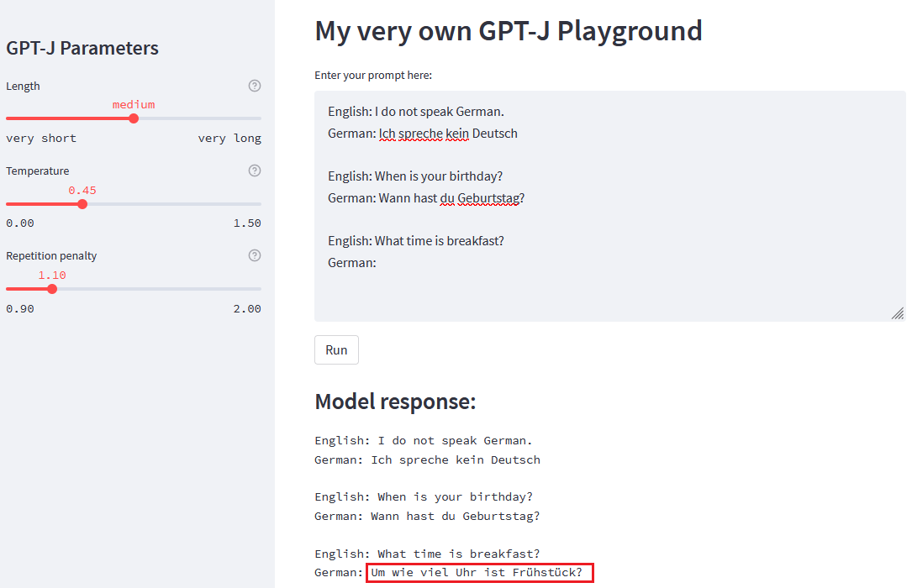912x588 pixels.
Task: Click the '0.00' temperature minimum label
Action: [20, 223]
